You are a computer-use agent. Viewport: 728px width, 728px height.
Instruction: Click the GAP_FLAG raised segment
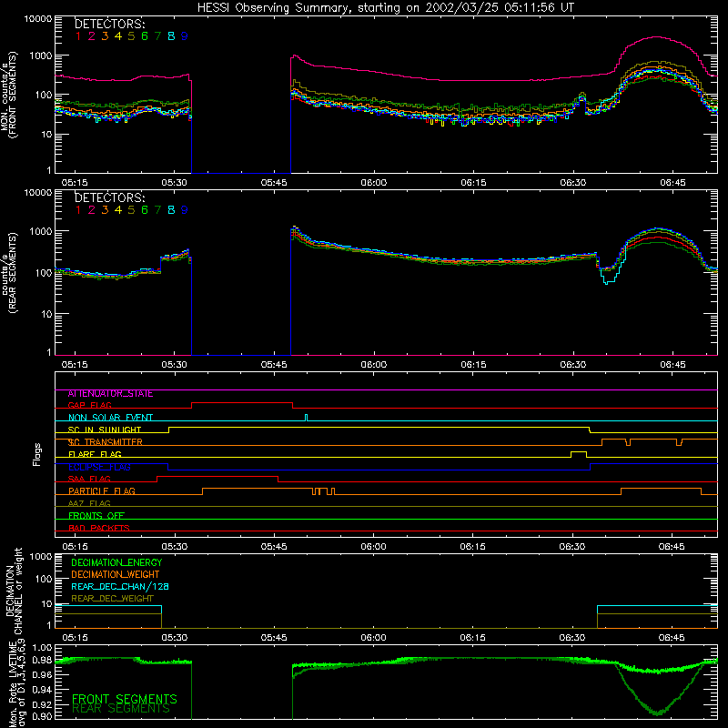(x=242, y=403)
